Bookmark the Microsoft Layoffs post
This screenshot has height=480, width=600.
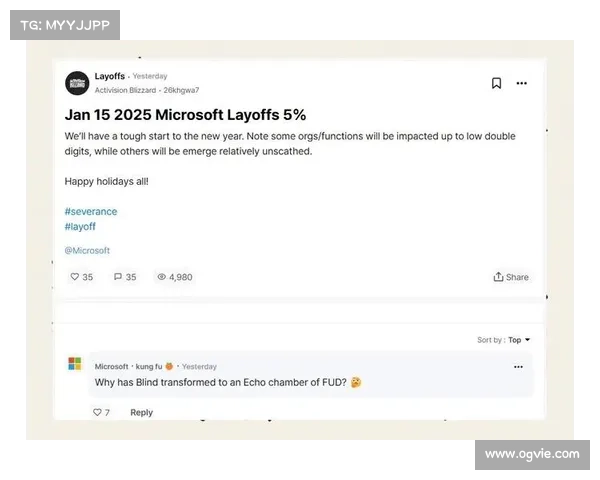[x=496, y=83]
